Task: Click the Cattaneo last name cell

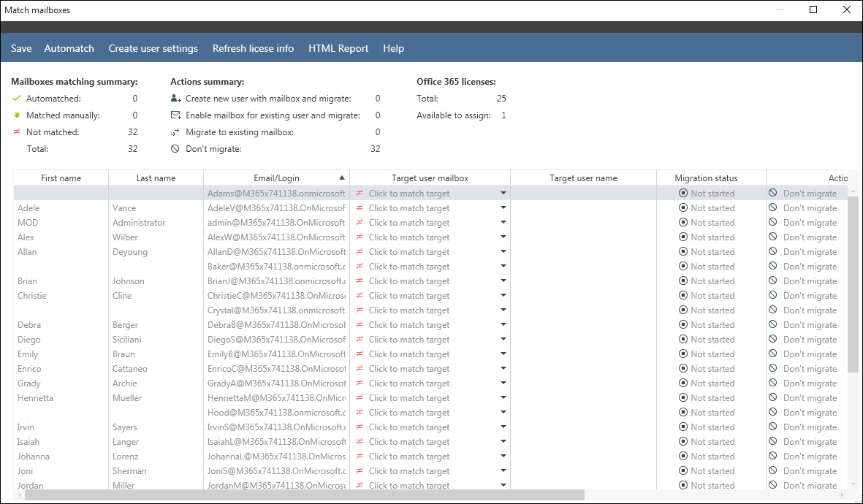Action: click(x=156, y=369)
